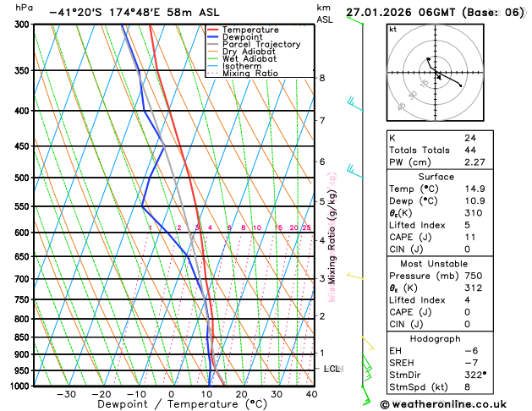Viewport: 532px width, 411px height.
Task: Click the -30 temperature axis label
Action: click(x=66, y=394)
